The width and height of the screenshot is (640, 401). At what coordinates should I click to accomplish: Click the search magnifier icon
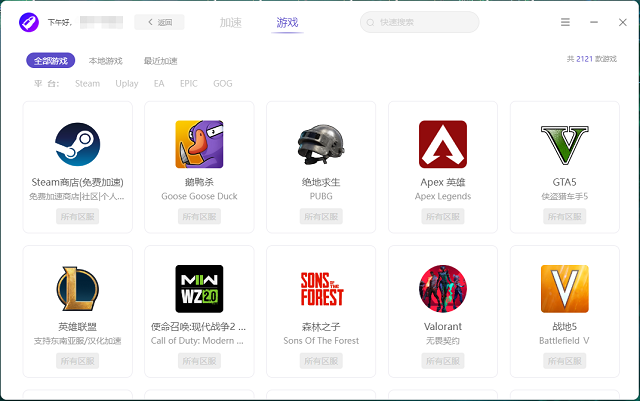click(370, 22)
